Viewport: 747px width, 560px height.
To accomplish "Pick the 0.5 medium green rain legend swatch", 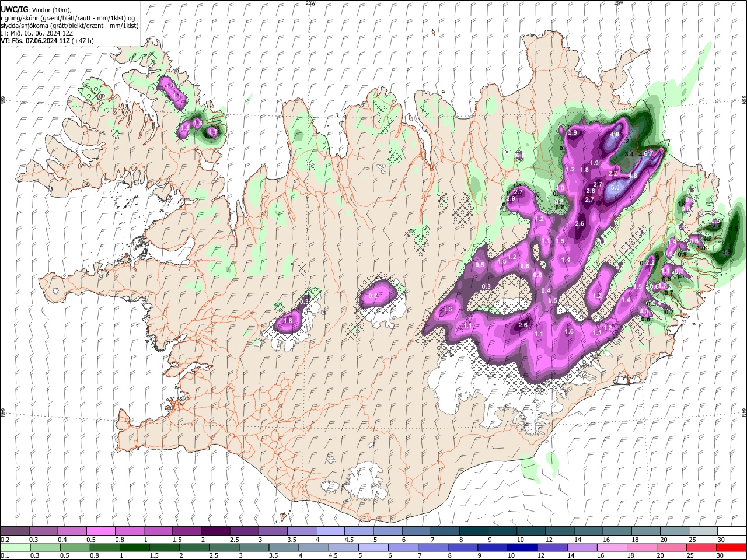I will 75,547.
